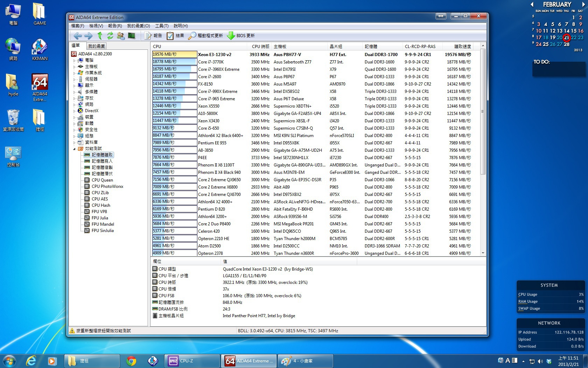
Task: Sort by the CPU 時脈 column header
Action: (x=260, y=46)
